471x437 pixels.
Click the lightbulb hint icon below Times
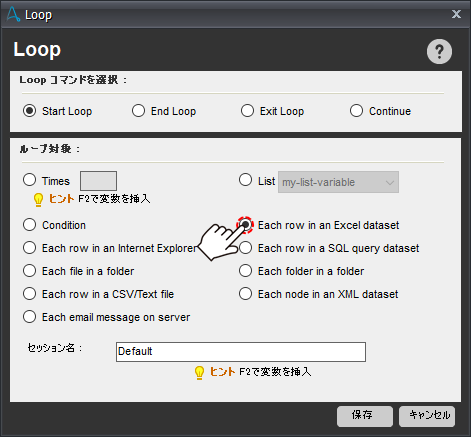[x=38, y=200]
